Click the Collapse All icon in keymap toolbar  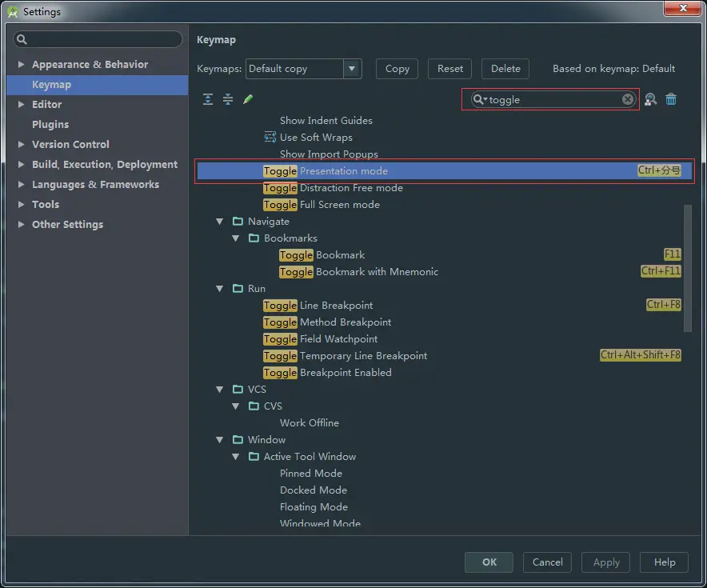(x=228, y=99)
